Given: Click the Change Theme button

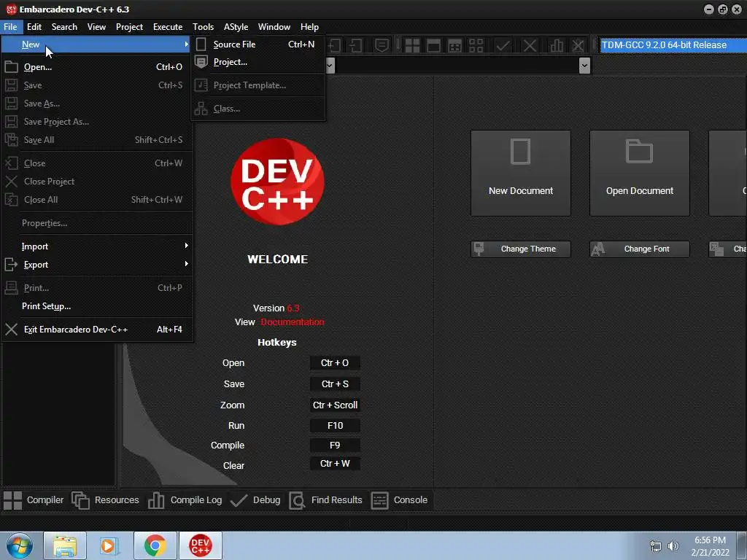Looking at the screenshot, I should [521, 249].
